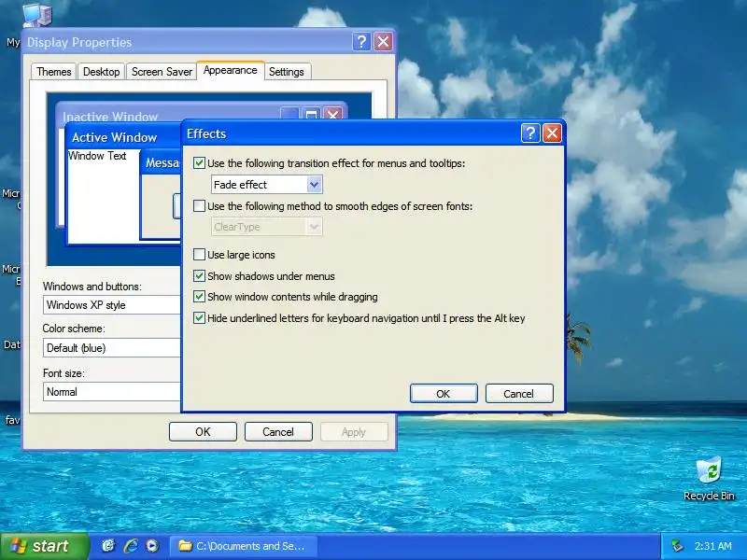The image size is (747, 560).
Task: Click OK in the Effects dialog
Action: coord(444,393)
